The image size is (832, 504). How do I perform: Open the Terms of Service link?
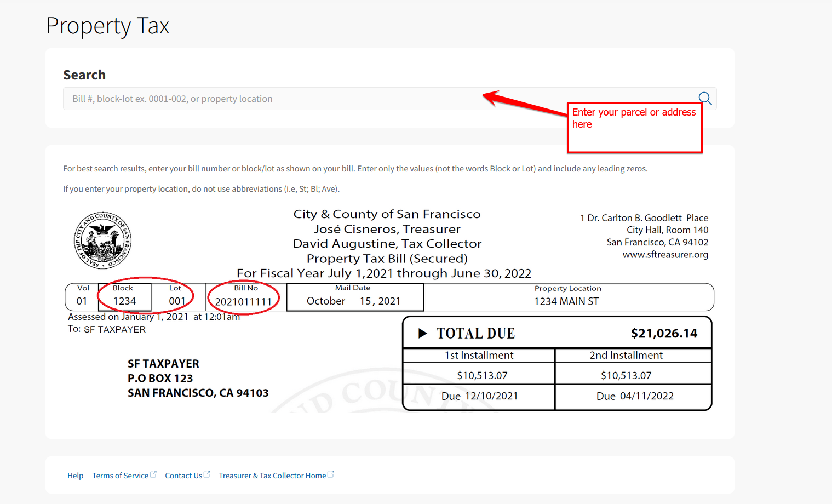120,476
